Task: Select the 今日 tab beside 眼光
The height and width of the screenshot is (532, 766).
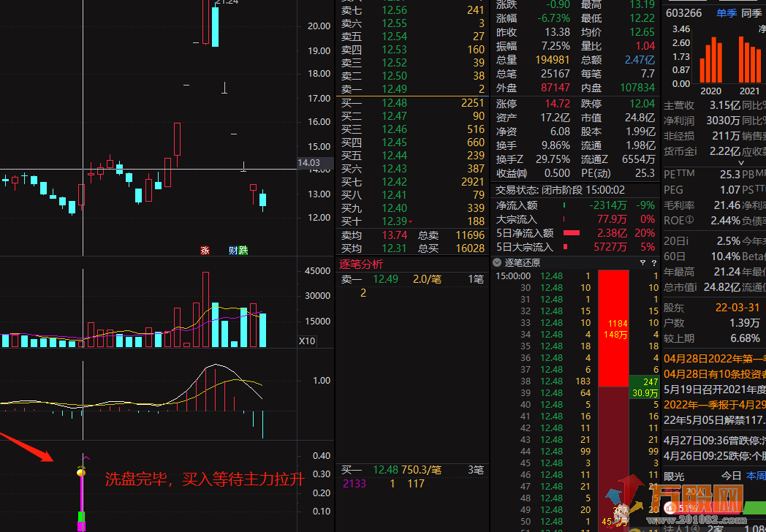Action: click(732, 475)
